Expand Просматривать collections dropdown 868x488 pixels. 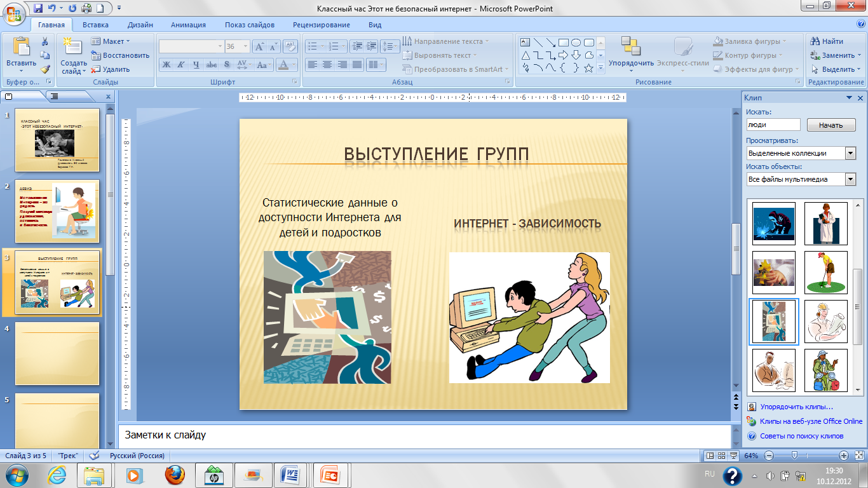click(850, 153)
